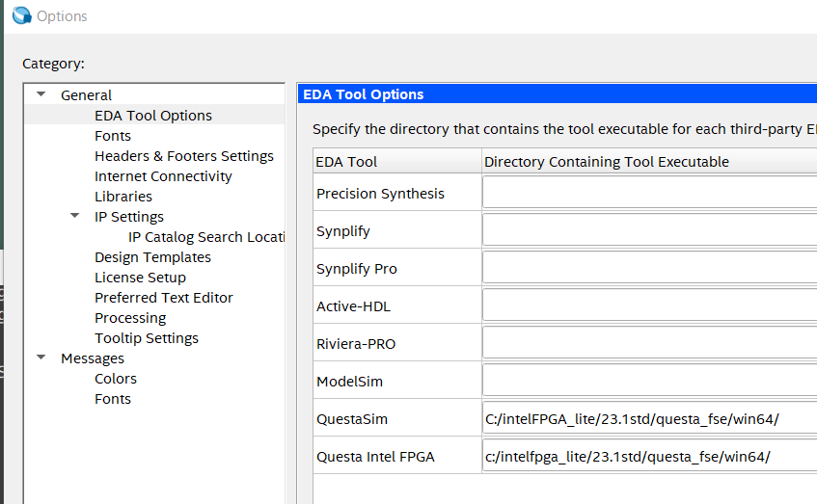Select IP Catalog Search Locations item
The image size is (817, 504).
pyautogui.click(x=206, y=237)
